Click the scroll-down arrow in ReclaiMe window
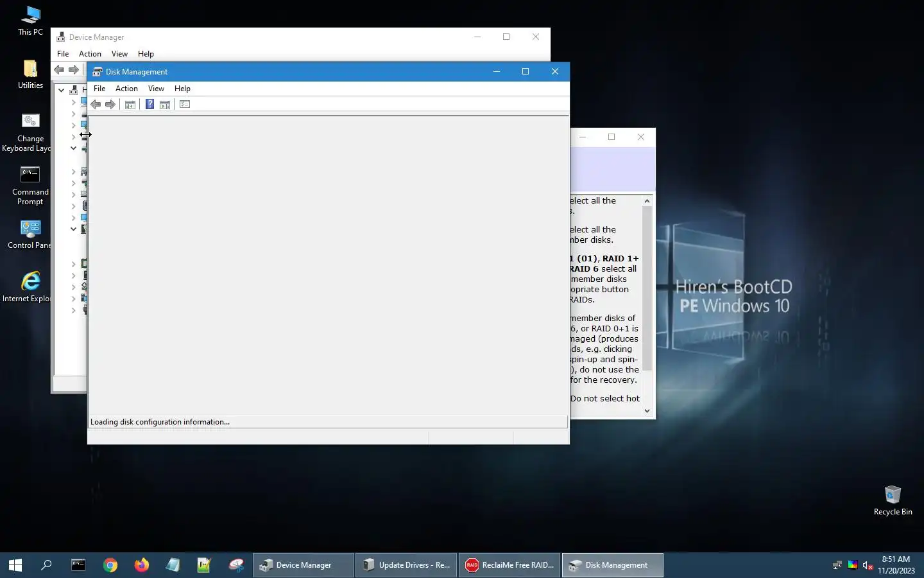This screenshot has width=924, height=578. click(647, 411)
